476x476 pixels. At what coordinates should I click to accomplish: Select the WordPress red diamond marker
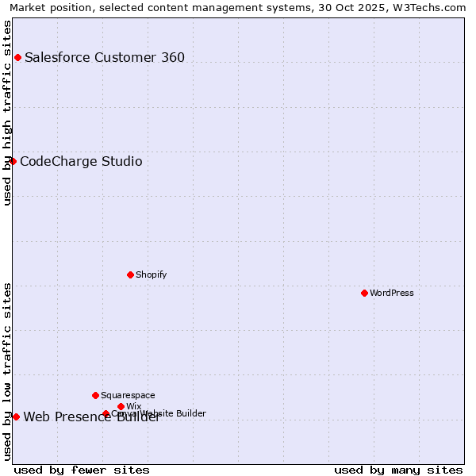pyautogui.click(x=364, y=294)
